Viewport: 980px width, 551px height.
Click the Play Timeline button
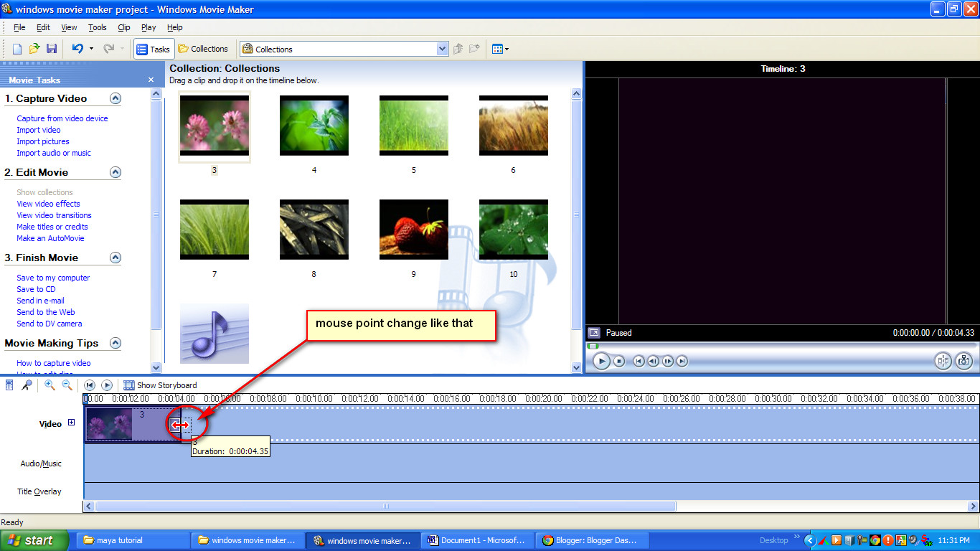click(107, 385)
